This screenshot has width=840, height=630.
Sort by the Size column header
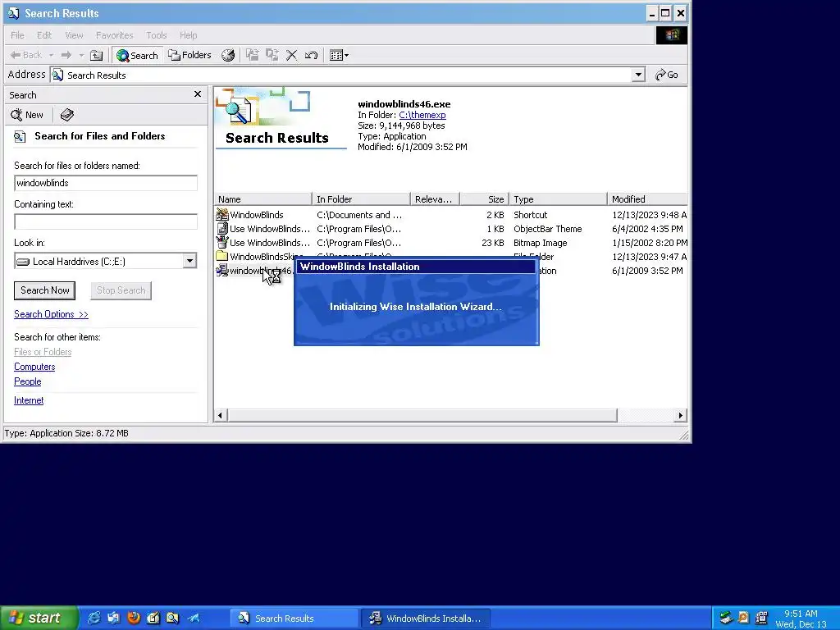pos(484,199)
